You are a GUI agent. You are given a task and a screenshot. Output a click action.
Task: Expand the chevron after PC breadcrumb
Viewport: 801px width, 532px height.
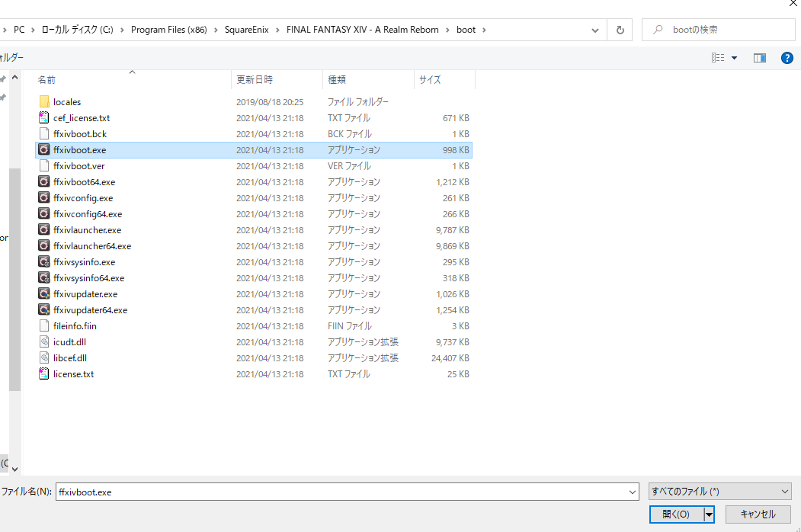[33, 30]
